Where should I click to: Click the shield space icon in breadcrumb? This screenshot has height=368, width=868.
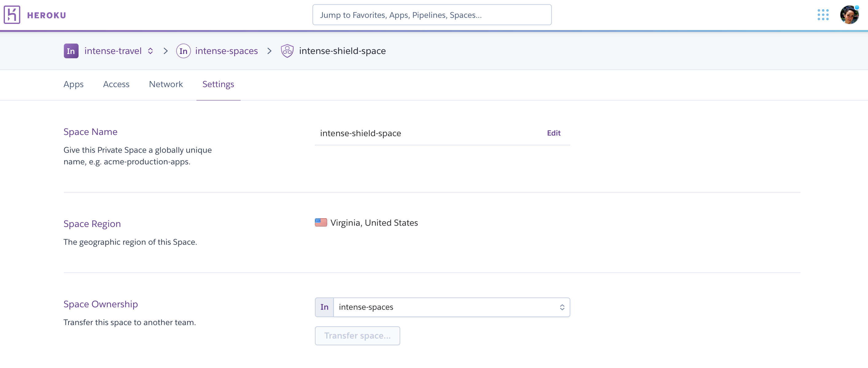287,51
